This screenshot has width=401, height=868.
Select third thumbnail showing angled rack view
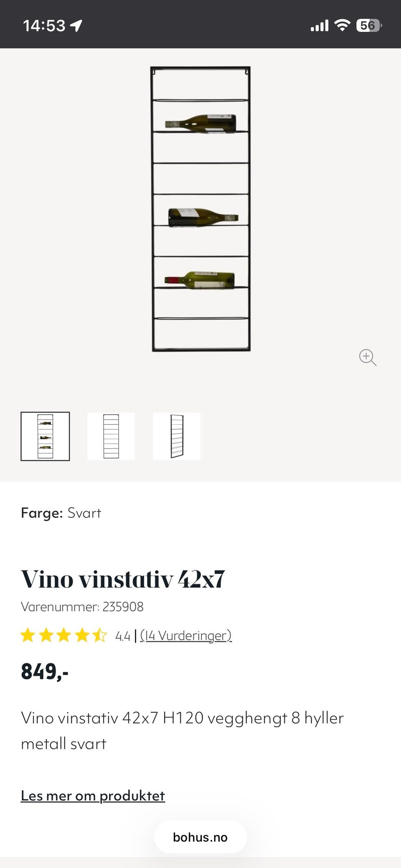click(x=177, y=436)
